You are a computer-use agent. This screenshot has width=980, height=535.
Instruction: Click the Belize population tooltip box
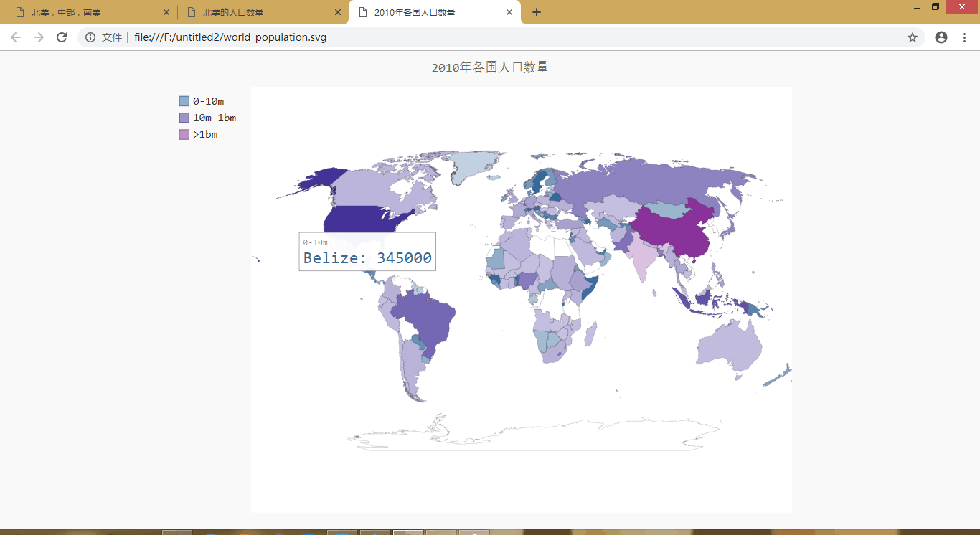point(367,252)
